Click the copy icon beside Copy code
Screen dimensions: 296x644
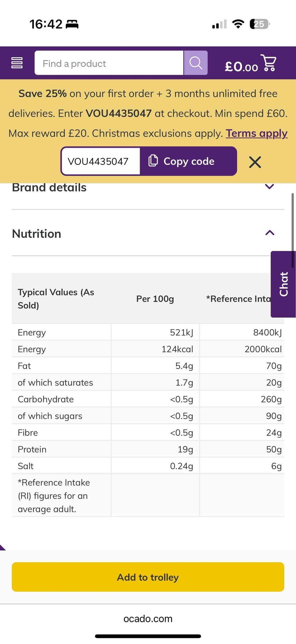coord(153,161)
